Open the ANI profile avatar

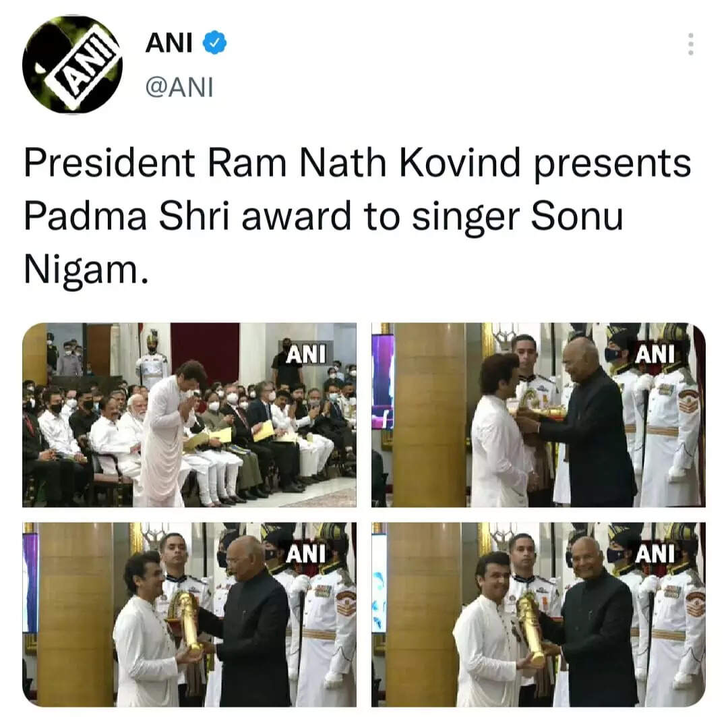[x=72, y=64]
